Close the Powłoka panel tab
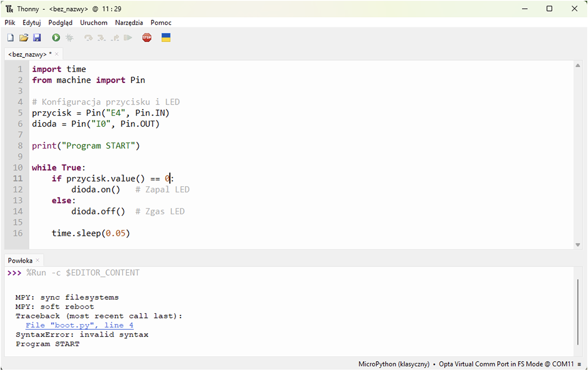Screen dimensions: 588x370 coord(38,261)
